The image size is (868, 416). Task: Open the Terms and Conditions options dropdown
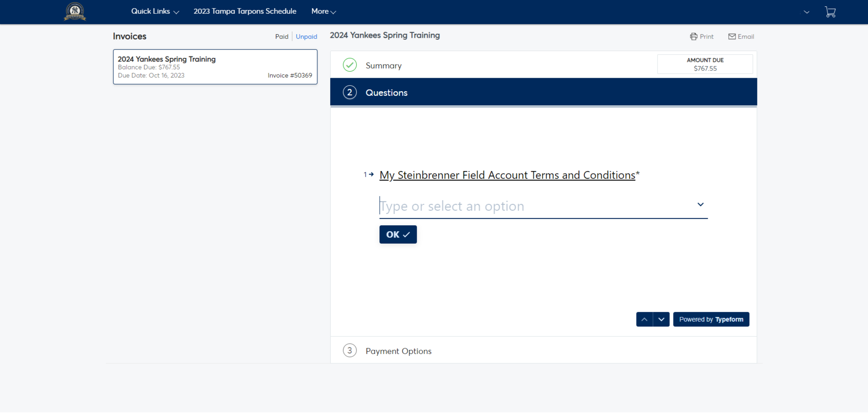(700, 204)
